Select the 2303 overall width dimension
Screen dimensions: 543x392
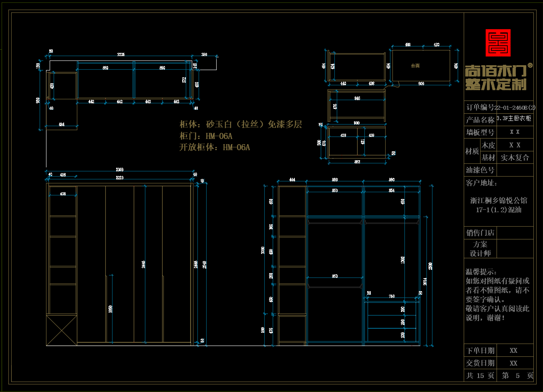point(119,170)
